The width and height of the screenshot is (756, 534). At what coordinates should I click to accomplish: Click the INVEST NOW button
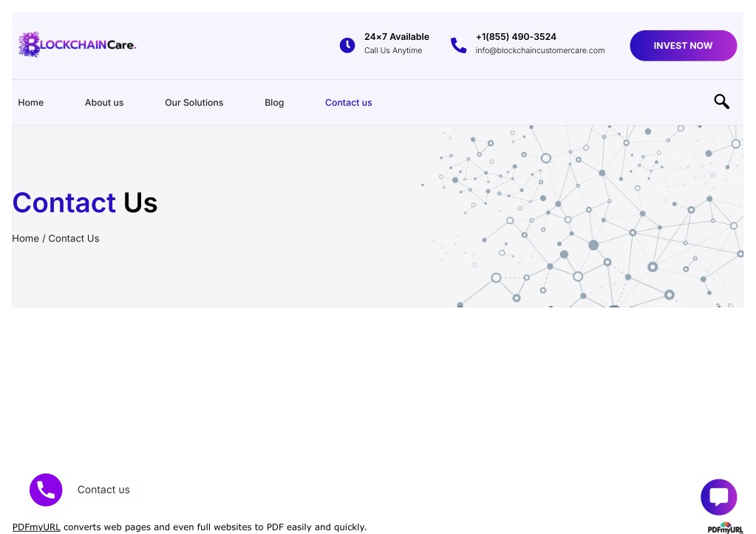(683, 46)
